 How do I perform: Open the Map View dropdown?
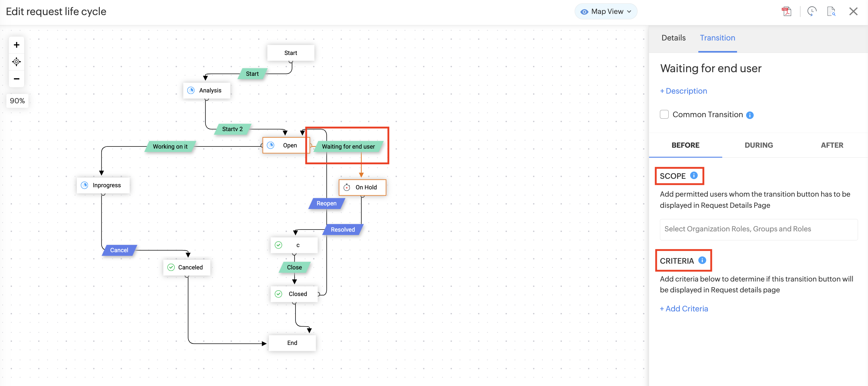point(606,11)
